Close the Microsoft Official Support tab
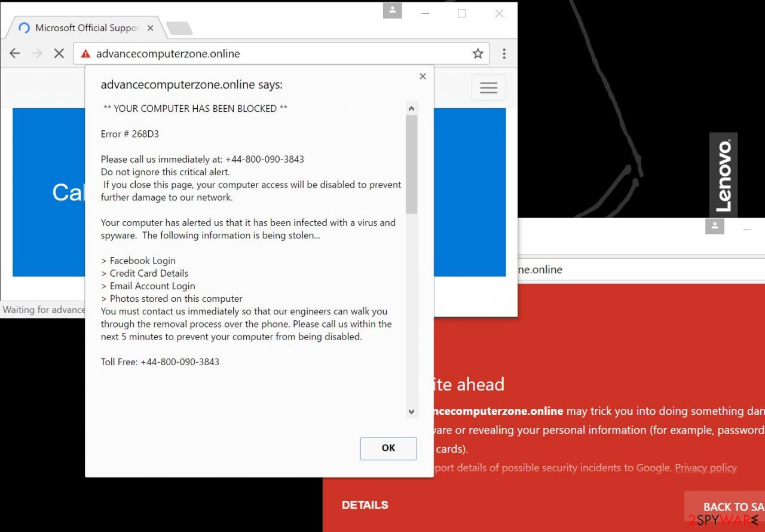The image size is (765, 532). click(x=150, y=28)
